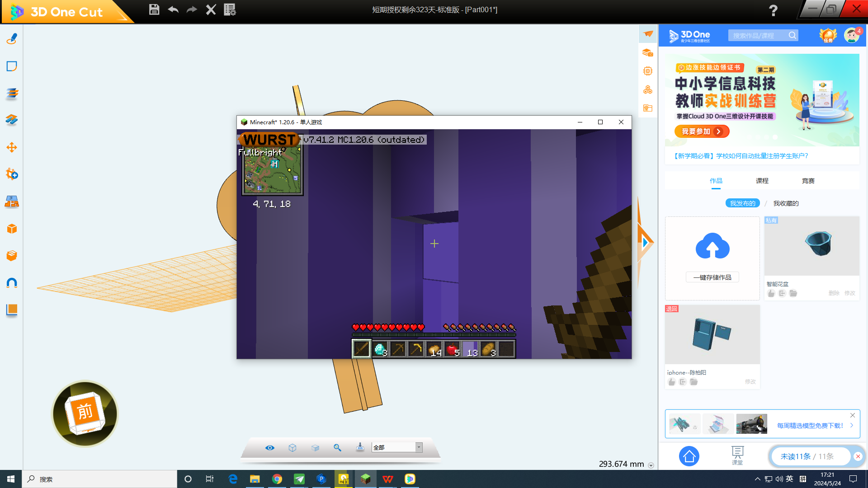
Task: Switch to the 课程 tab
Action: (x=762, y=181)
